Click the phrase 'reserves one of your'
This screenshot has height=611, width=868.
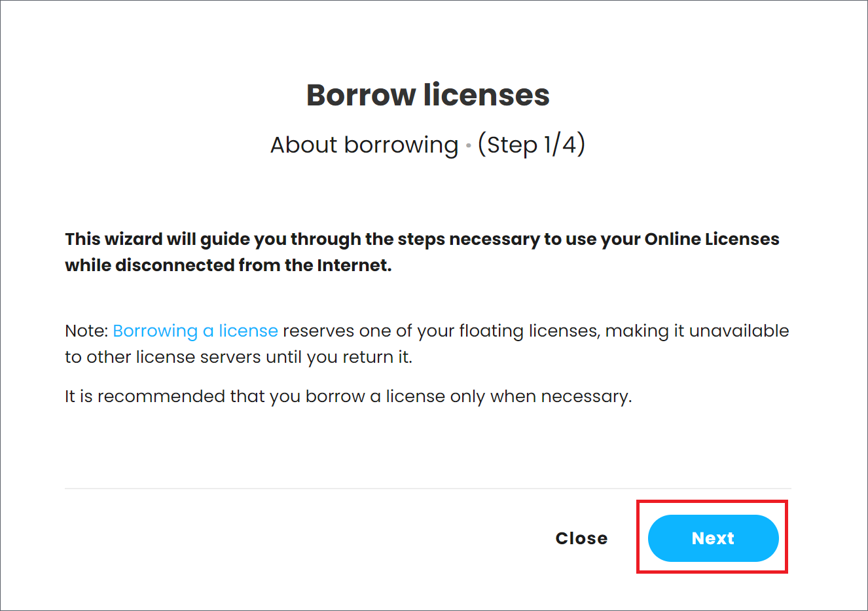[369, 331]
